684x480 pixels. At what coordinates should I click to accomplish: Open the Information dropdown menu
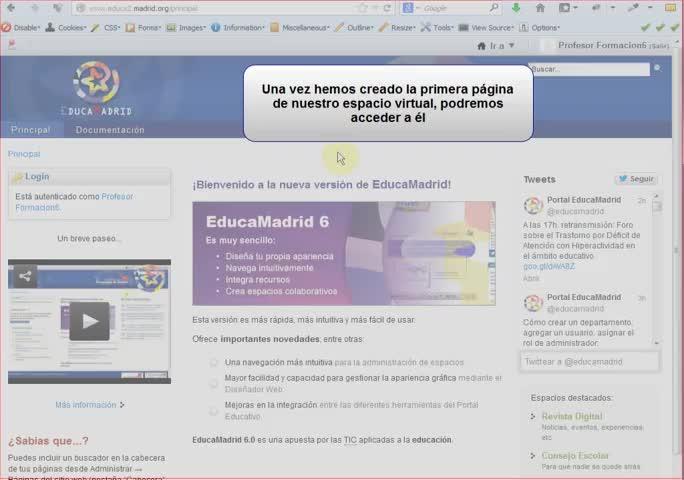238,27
